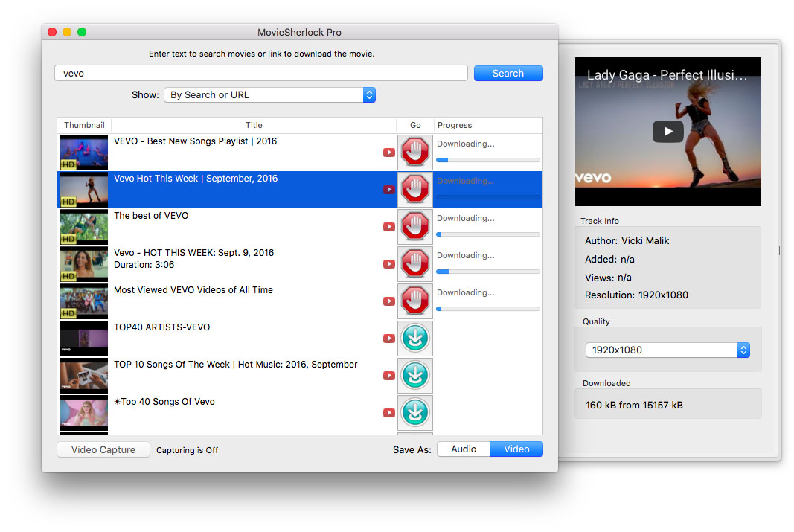
Task: Select title TOP 10 Songs Of The Week
Action: tap(235, 365)
